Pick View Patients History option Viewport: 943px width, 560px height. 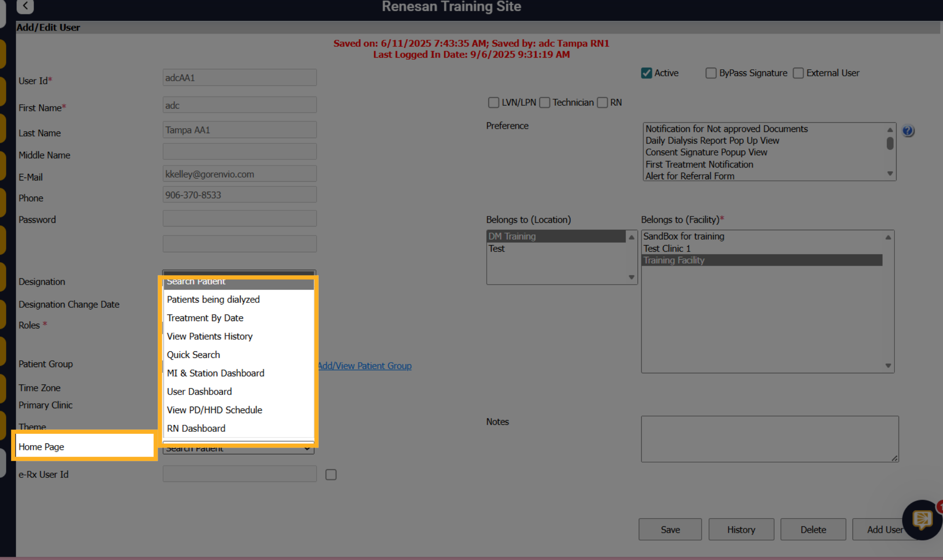239,336
